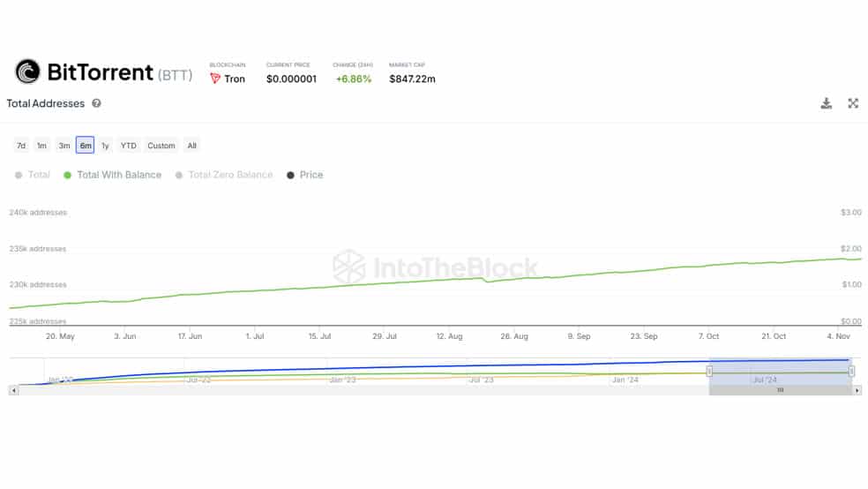This screenshot has height=489, width=868.
Task: Click the navigator right handle
Action: pyautogui.click(x=851, y=372)
